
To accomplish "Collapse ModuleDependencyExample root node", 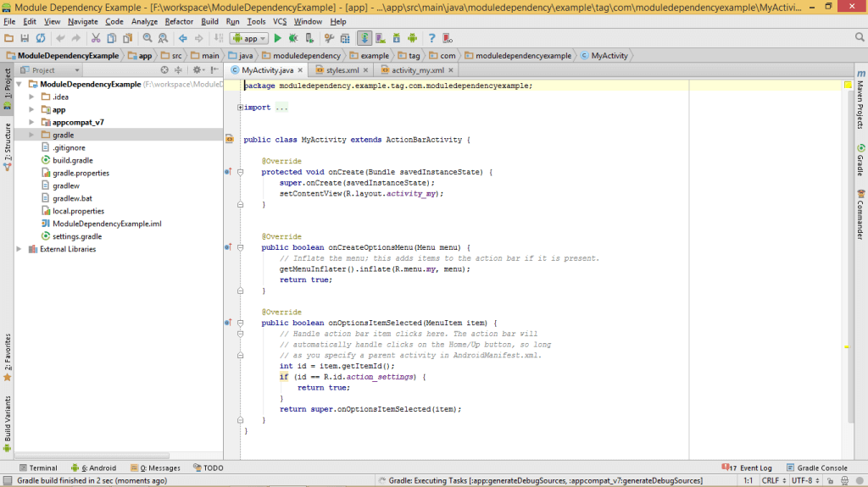I will (x=19, y=84).
